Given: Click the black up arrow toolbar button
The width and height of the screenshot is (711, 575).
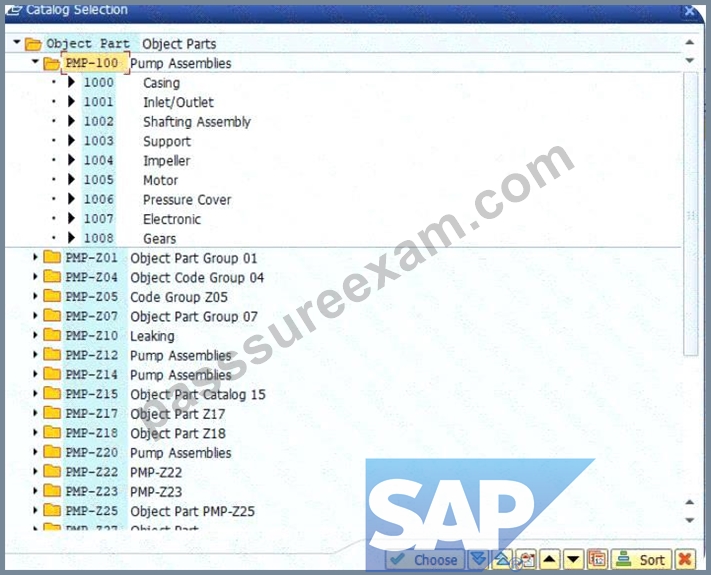Looking at the screenshot, I should (x=549, y=559).
